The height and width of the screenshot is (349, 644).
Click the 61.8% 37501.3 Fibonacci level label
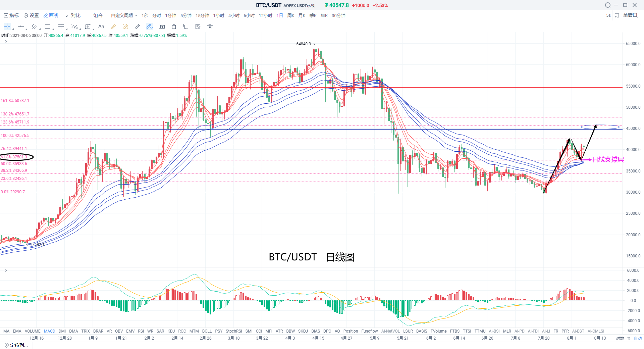tap(14, 157)
